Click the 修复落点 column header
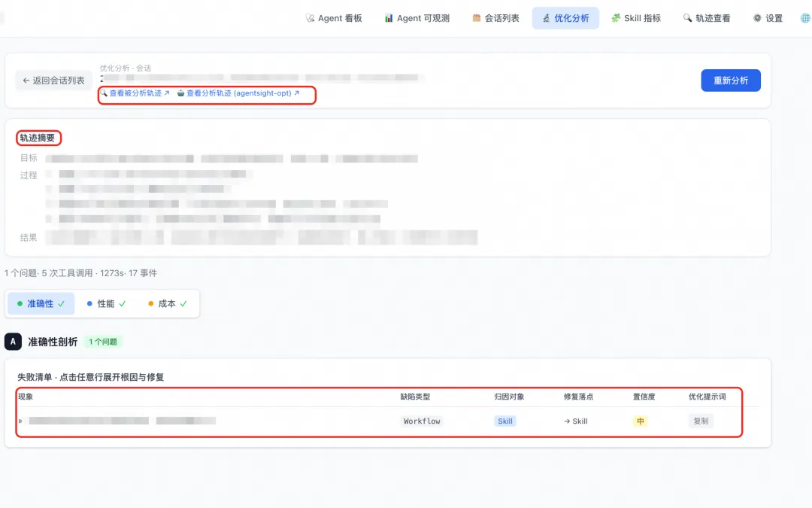This screenshot has width=812, height=508. tap(578, 397)
